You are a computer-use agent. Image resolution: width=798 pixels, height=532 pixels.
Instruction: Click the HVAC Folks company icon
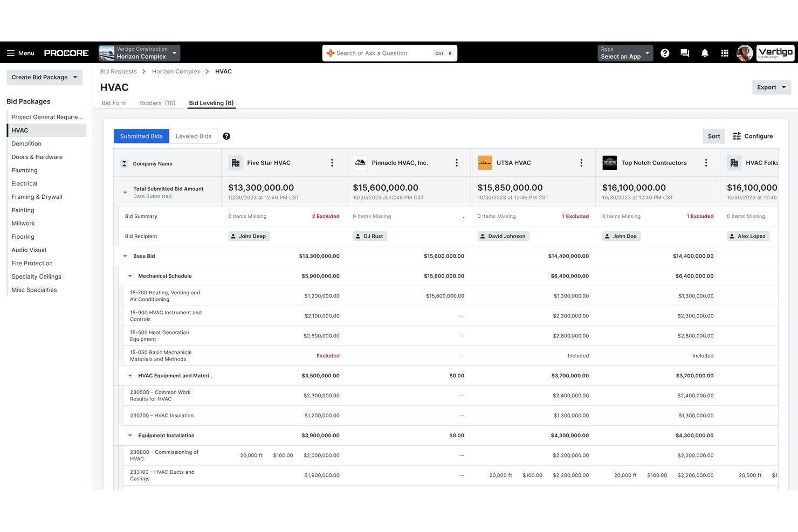click(734, 163)
